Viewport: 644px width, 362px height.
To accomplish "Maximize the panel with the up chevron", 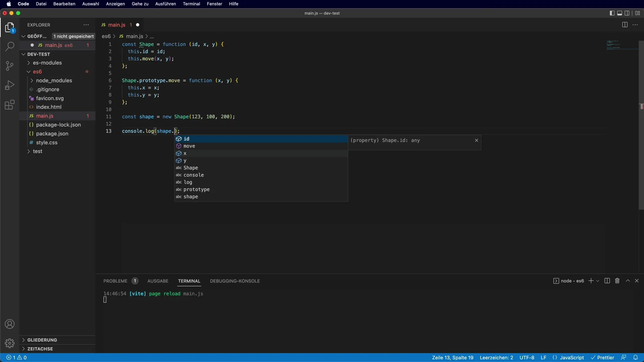I will tap(628, 281).
